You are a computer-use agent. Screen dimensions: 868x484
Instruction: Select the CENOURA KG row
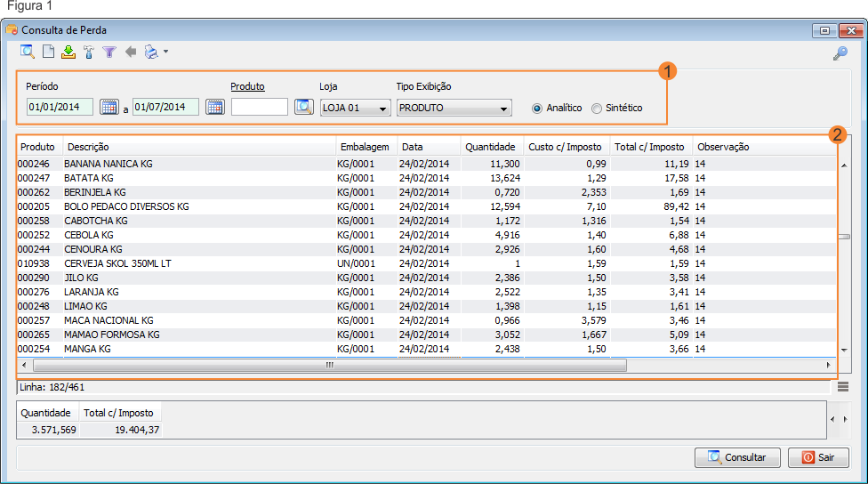426,249
